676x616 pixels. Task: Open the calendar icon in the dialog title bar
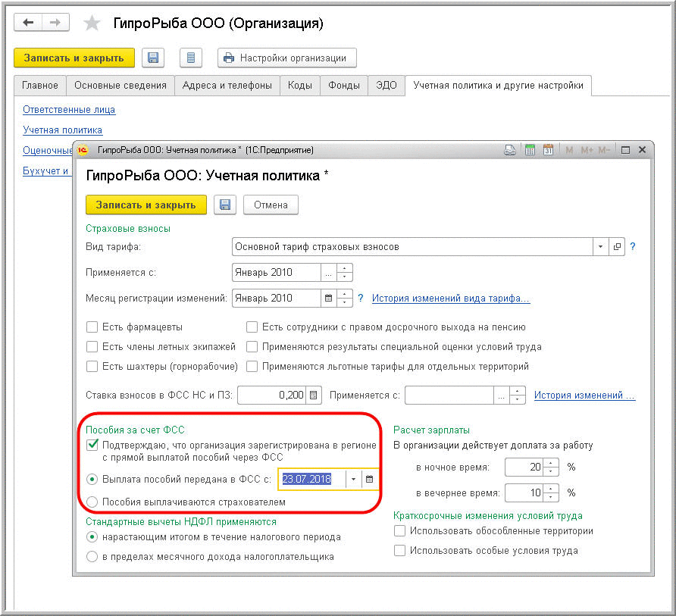548,150
